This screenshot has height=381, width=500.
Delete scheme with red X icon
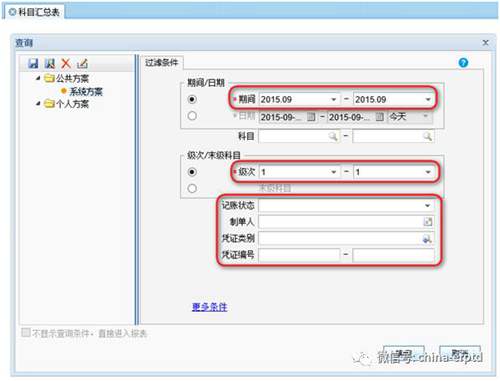click(x=66, y=63)
